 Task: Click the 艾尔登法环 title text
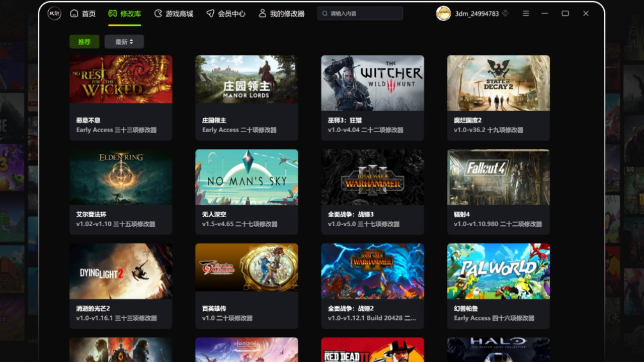(91, 215)
